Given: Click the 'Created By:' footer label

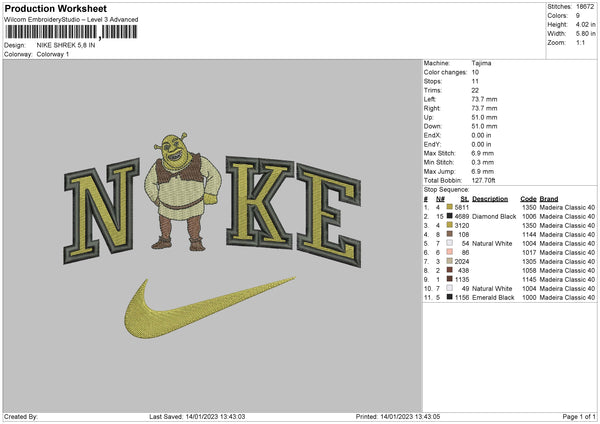Looking at the screenshot, I should point(21,416).
